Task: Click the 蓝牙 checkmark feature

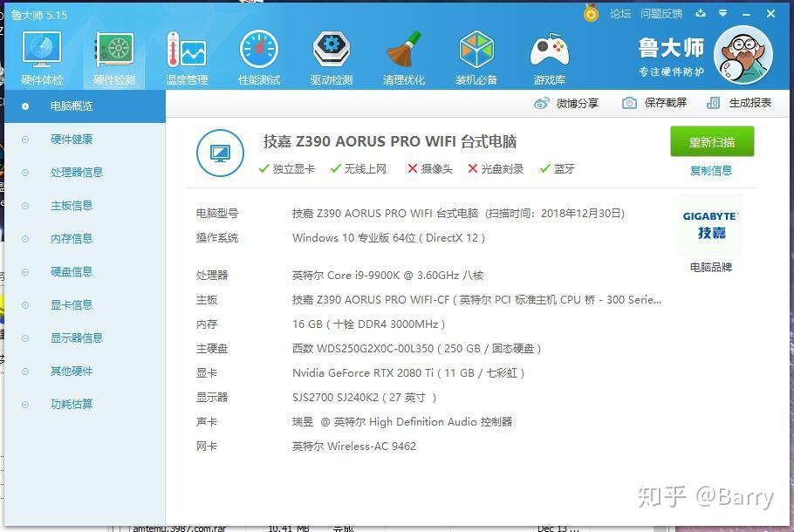Action: 557,168
